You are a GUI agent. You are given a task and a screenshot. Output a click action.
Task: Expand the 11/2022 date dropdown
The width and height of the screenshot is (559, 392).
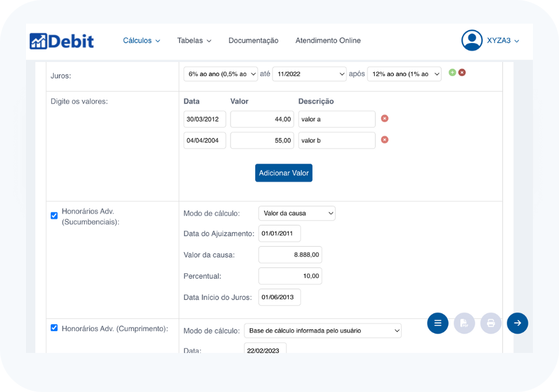pos(309,74)
